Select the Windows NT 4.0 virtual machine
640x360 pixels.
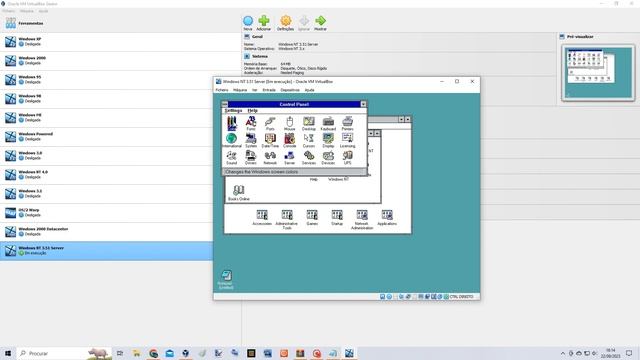click(x=106, y=174)
